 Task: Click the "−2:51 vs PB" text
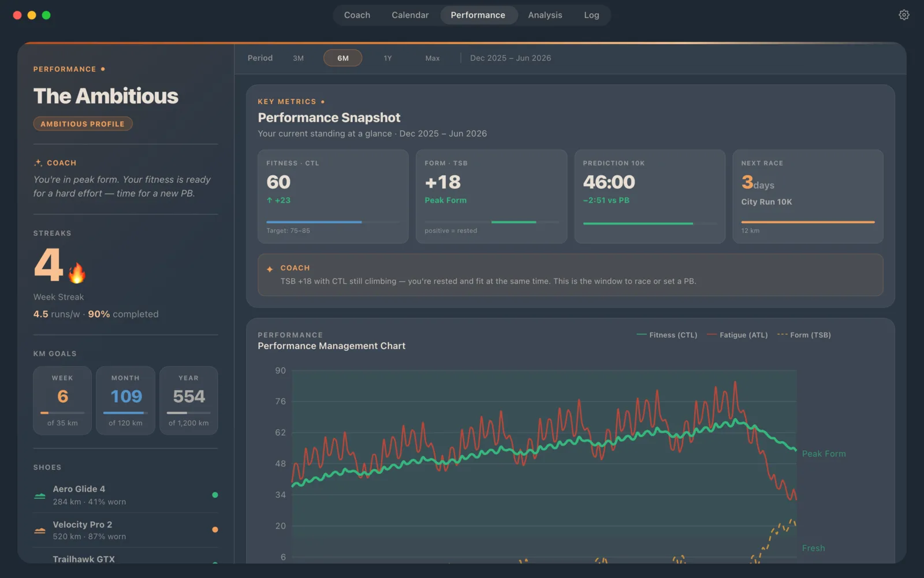coord(606,200)
